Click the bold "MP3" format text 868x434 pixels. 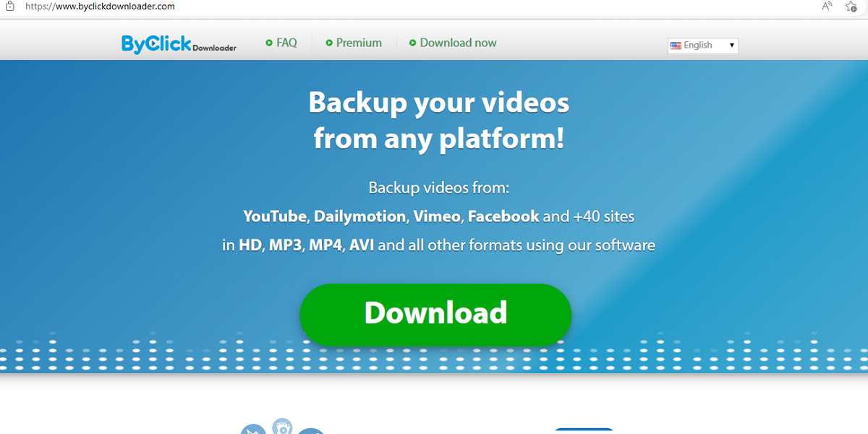coord(285,245)
